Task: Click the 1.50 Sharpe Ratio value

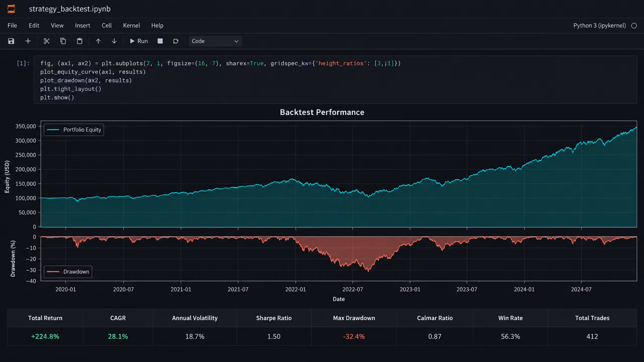Action: pyautogui.click(x=274, y=336)
